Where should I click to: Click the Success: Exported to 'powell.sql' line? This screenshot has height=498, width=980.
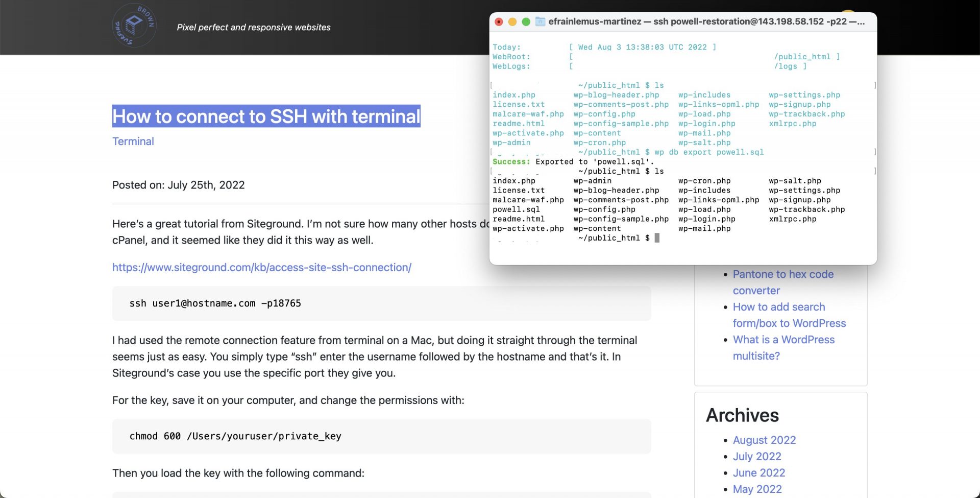573,162
